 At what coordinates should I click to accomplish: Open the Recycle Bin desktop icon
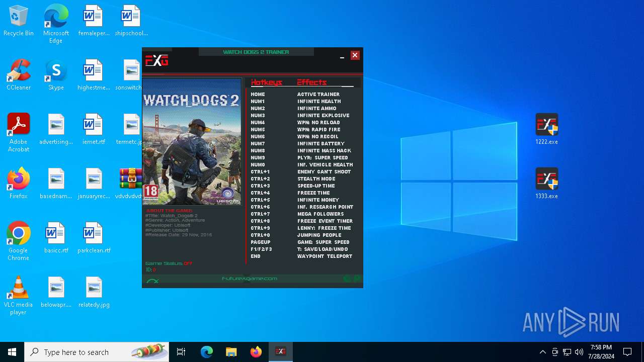(x=19, y=21)
